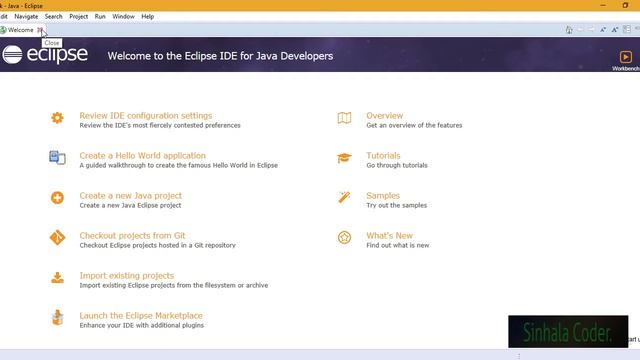Image resolution: width=640 pixels, height=360 pixels.
Task: Click 'Enhance your IDE with additional plugins' text
Action: click(142, 325)
